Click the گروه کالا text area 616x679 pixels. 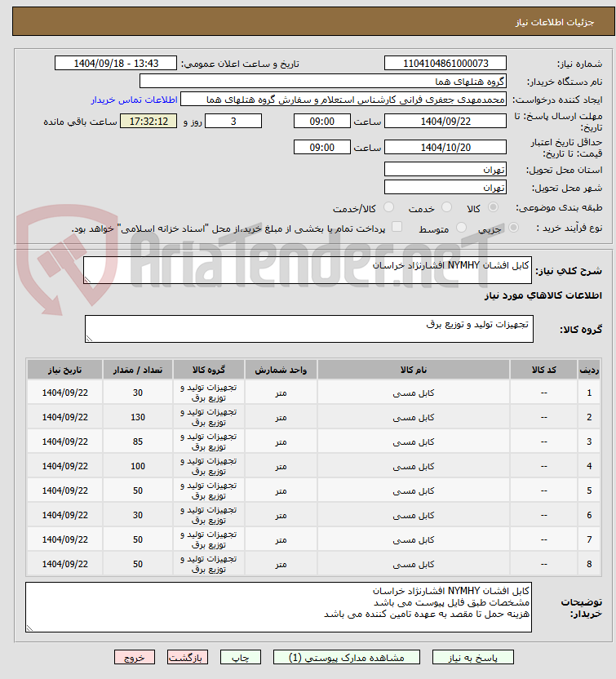309,329
